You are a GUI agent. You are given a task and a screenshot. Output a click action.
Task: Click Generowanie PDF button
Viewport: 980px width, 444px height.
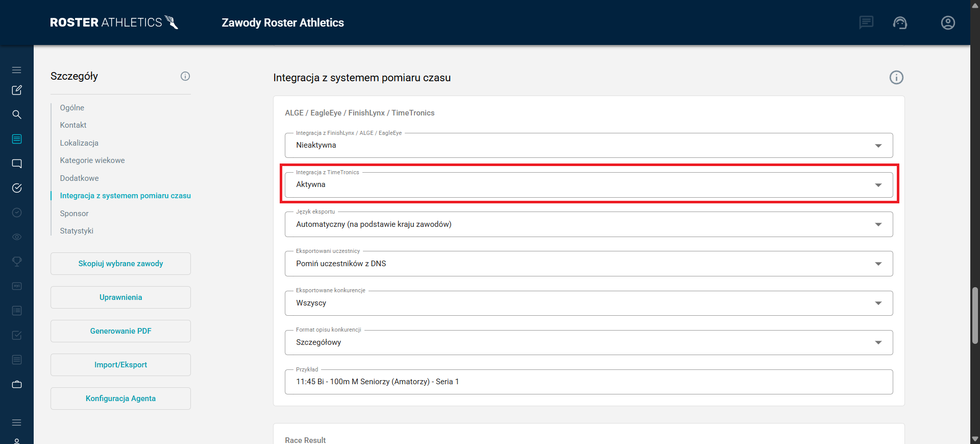pos(120,331)
